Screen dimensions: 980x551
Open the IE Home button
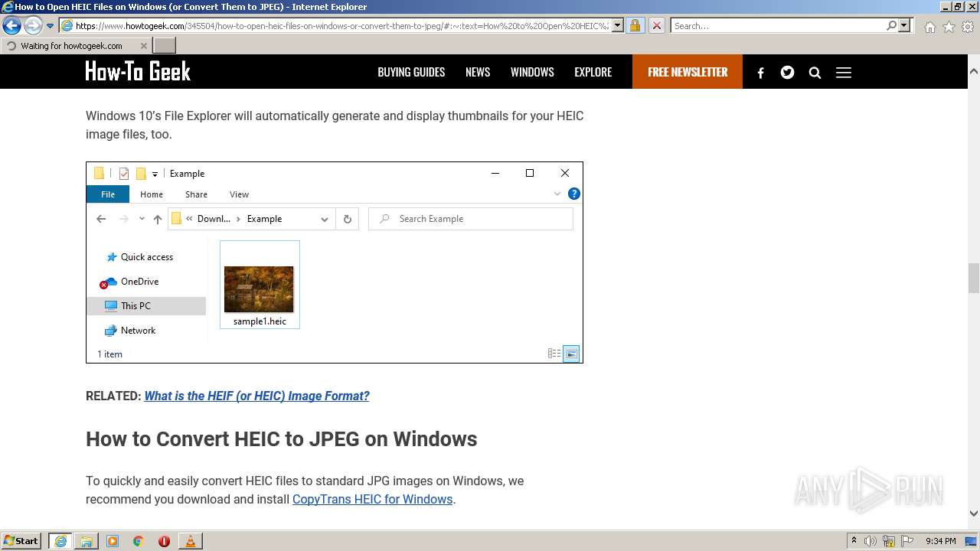click(x=929, y=27)
